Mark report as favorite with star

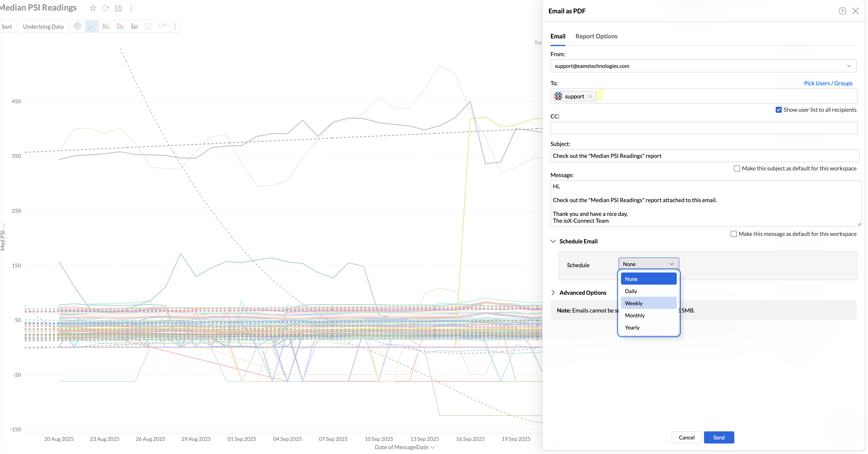coord(93,8)
